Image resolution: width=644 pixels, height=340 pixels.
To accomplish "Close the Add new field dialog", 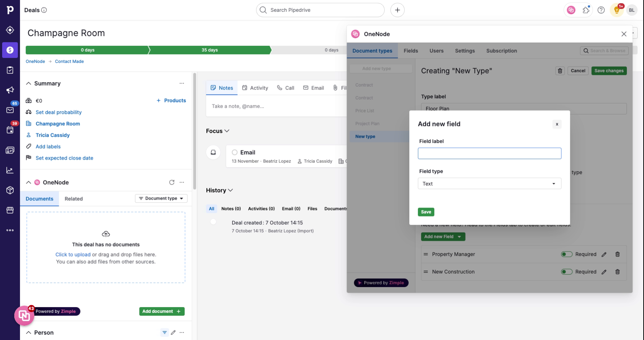I will (x=557, y=124).
